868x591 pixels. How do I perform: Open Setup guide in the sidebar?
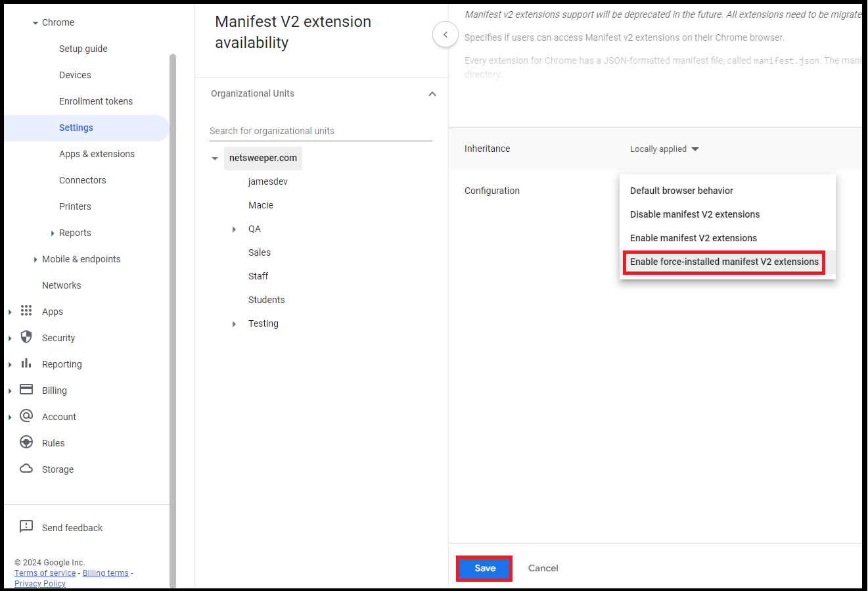[x=83, y=49]
